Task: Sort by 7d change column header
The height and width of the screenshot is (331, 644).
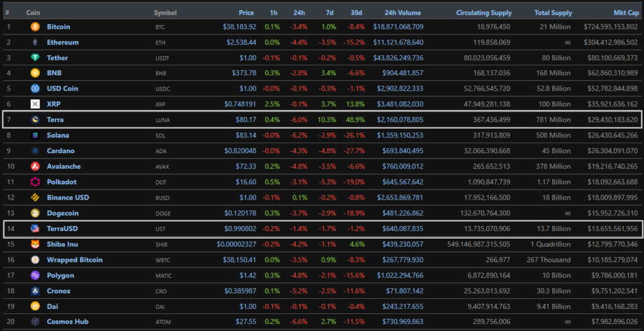Action: (x=330, y=13)
